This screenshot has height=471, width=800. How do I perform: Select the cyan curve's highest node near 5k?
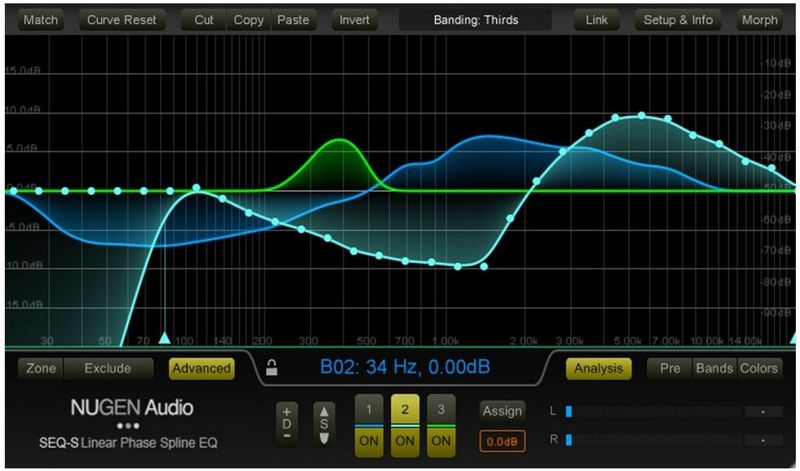point(642,115)
